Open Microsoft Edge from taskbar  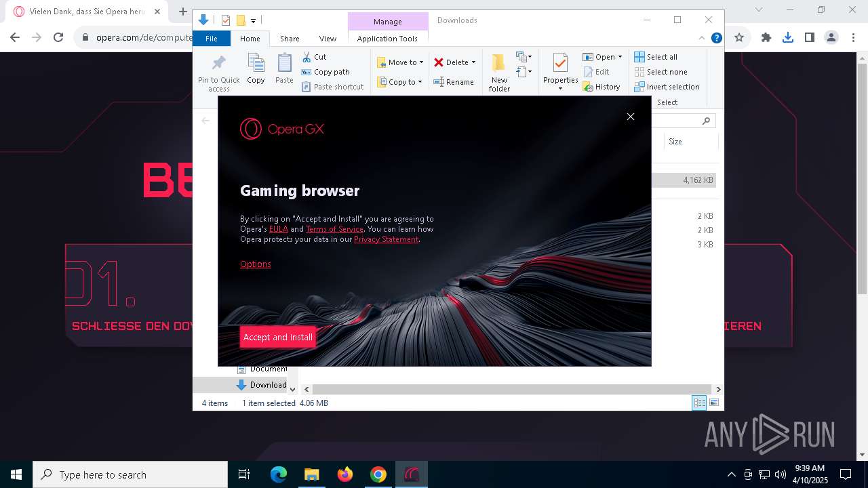point(279,474)
